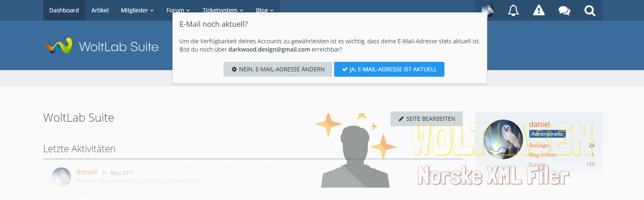
Task: Go to the Dashboard menu item
Action: click(64, 10)
